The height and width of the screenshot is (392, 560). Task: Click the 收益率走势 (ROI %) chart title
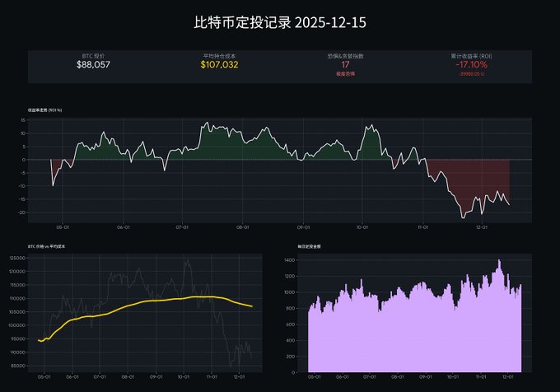point(45,109)
